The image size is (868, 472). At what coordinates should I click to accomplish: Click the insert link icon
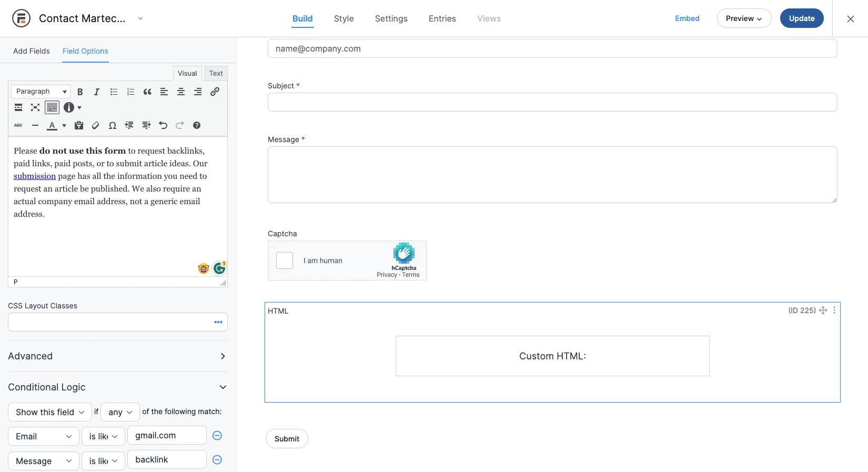coord(215,92)
